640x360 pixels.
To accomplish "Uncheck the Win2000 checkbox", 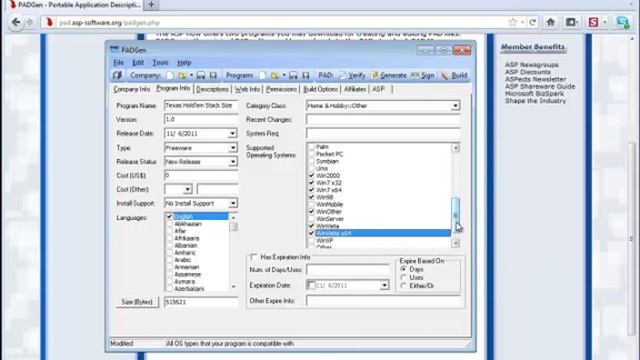I will click(x=311, y=176).
